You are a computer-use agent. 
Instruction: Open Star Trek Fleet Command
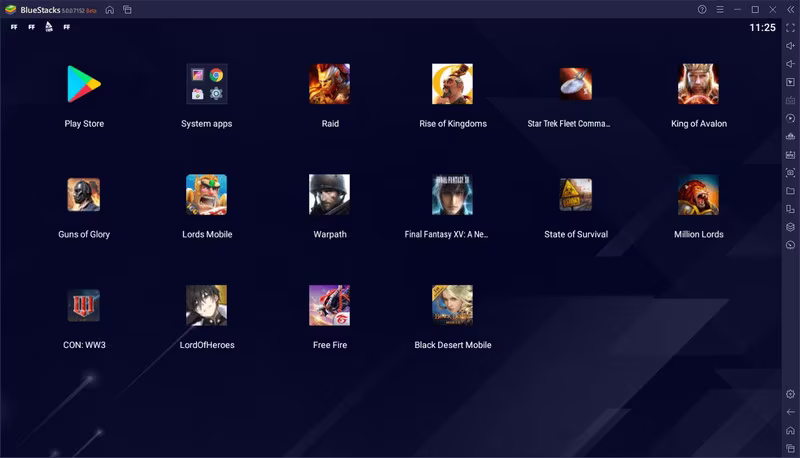tap(576, 84)
